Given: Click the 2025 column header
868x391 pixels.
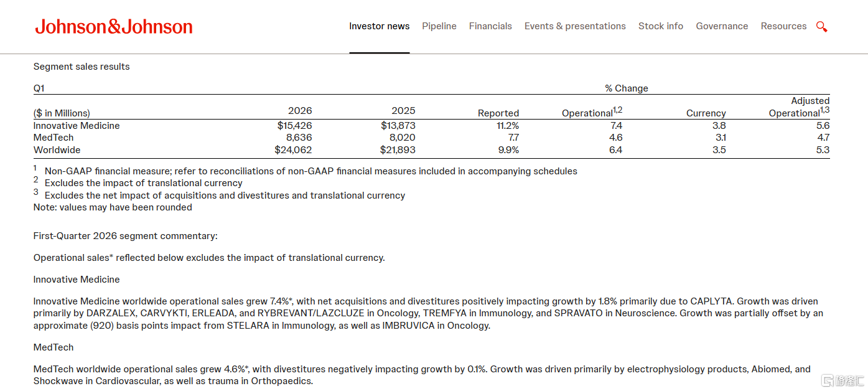Looking at the screenshot, I should 403,111.
